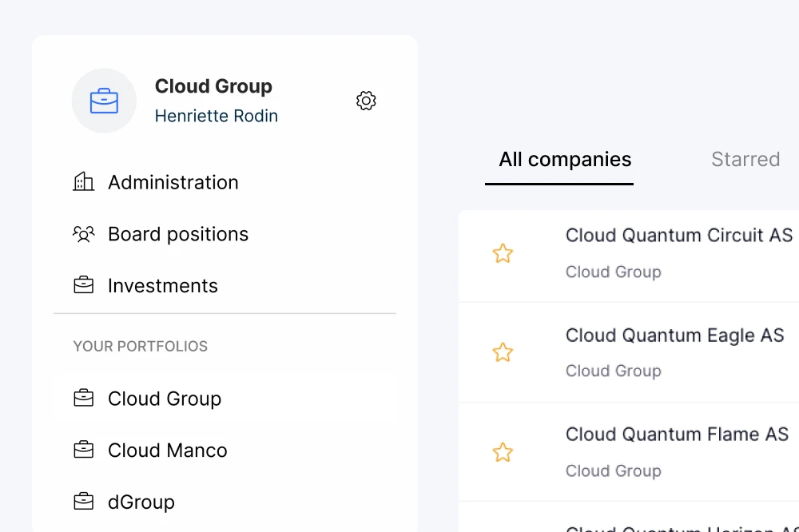This screenshot has width=799, height=532.
Task: Click the Board positions people icon
Action: (x=84, y=234)
